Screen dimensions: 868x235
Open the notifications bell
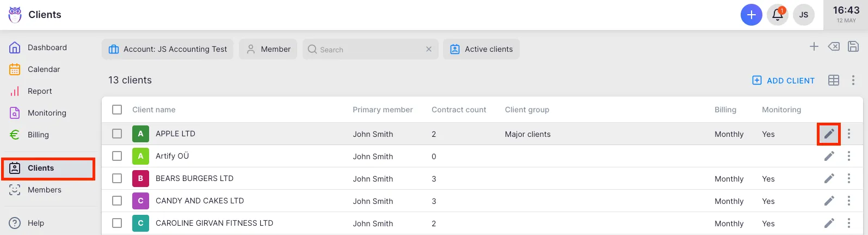point(778,15)
